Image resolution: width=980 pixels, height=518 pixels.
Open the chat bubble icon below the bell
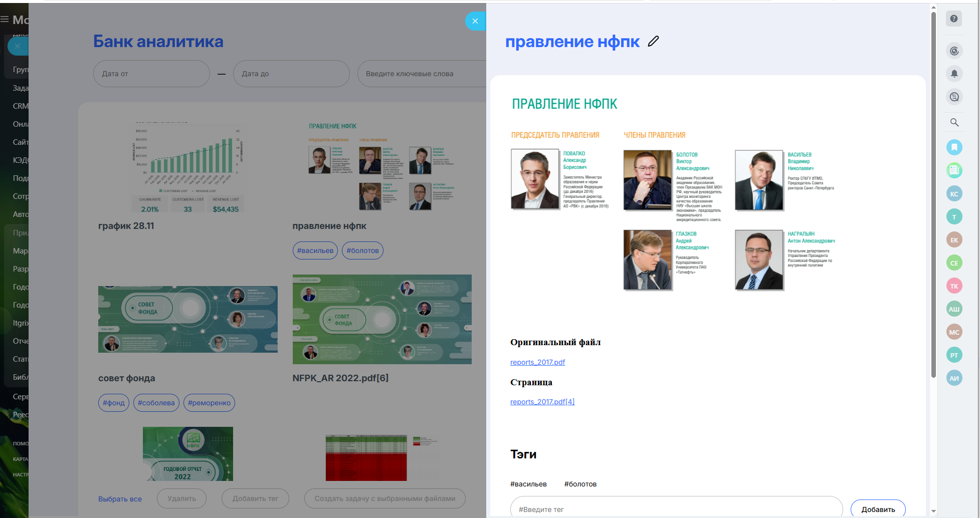point(954,97)
